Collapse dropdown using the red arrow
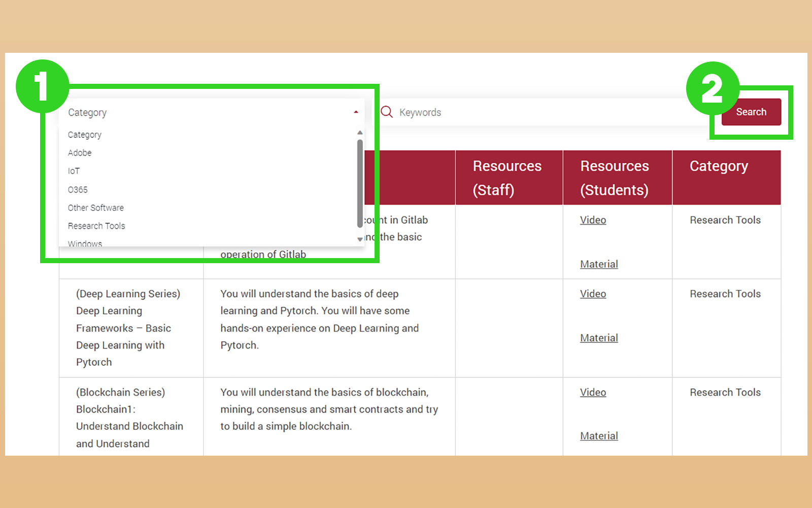812x508 pixels. point(356,112)
